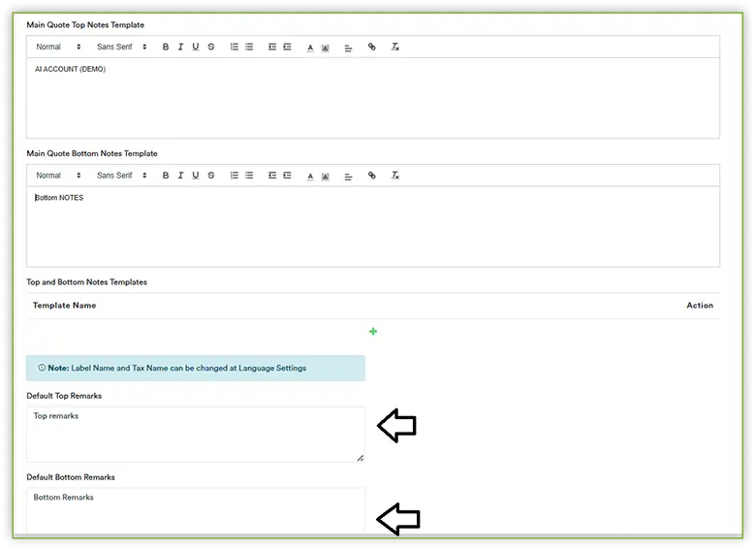
Task: Toggle strikethrough in Top Notes toolbar
Action: 211,47
